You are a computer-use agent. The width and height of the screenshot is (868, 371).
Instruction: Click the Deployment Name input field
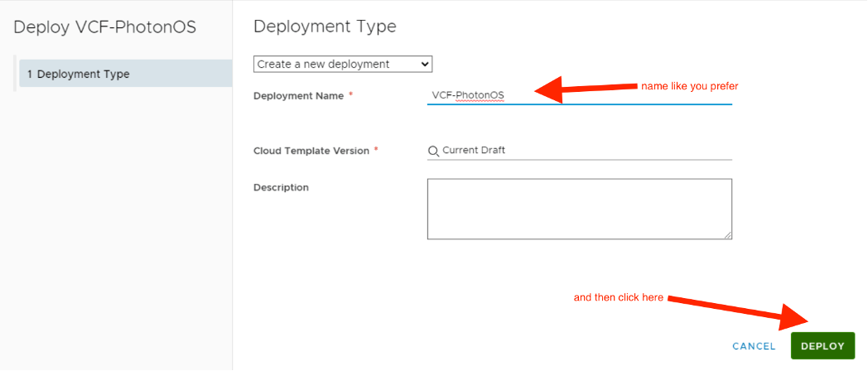click(579, 95)
